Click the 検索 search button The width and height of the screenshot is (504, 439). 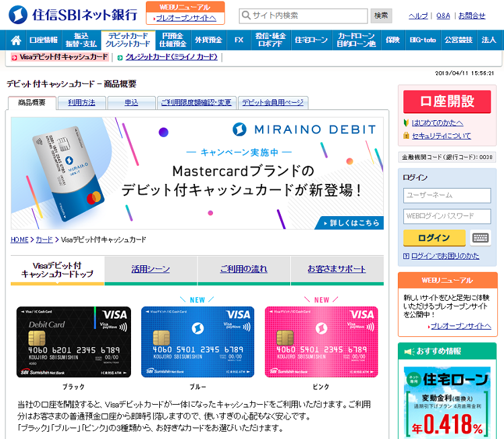point(381,15)
